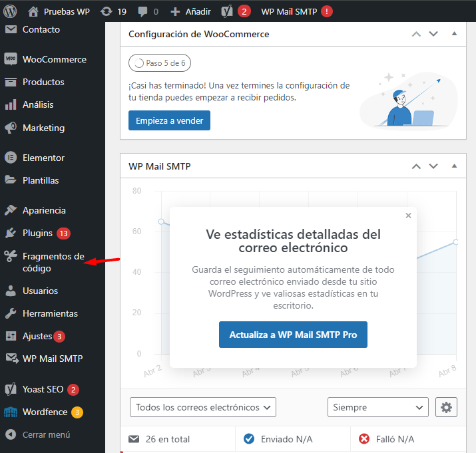476x453 pixels.
Task: Click the Productos box icon
Action: click(x=11, y=82)
